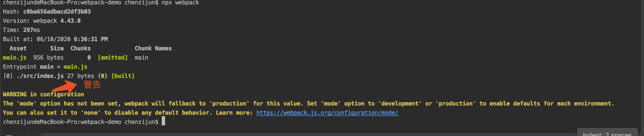Click main.js in the Entrypoint line
644x136 pixels.
click(75, 67)
